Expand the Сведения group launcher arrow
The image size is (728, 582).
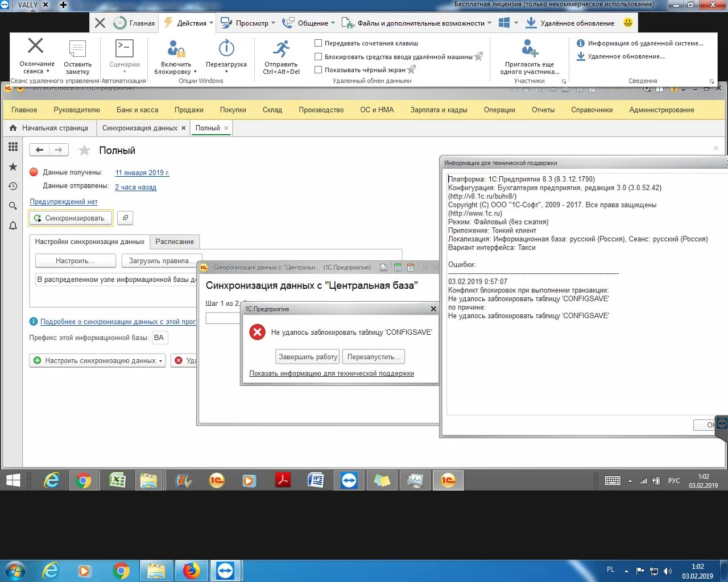click(712, 81)
